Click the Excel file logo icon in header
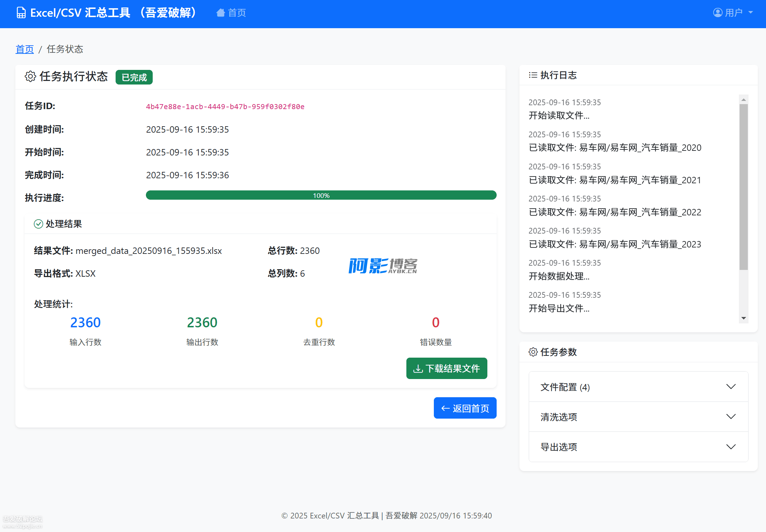 [x=21, y=13]
